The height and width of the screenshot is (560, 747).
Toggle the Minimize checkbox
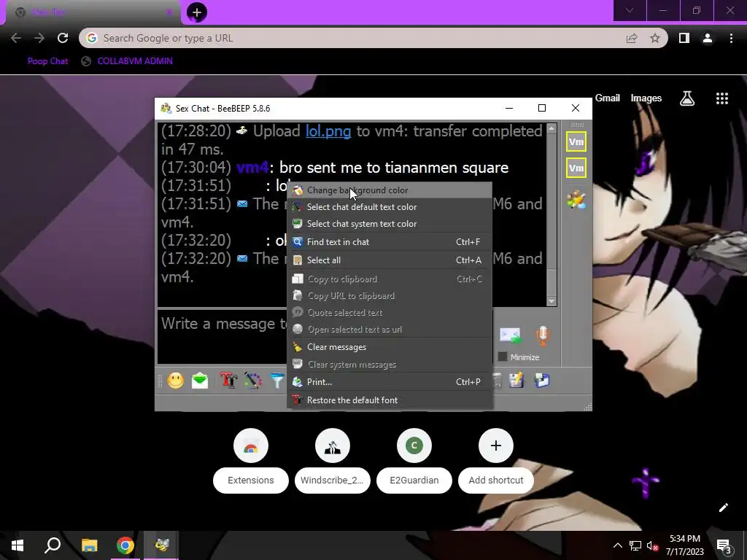(502, 357)
